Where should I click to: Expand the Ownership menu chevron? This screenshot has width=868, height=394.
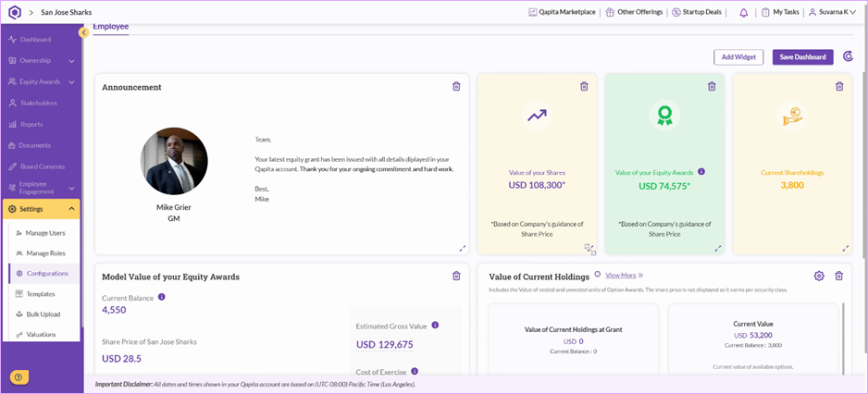coord(71,61)
